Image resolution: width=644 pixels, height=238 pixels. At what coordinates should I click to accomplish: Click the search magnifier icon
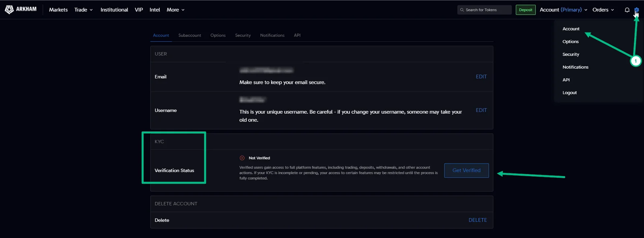[462, 10]
